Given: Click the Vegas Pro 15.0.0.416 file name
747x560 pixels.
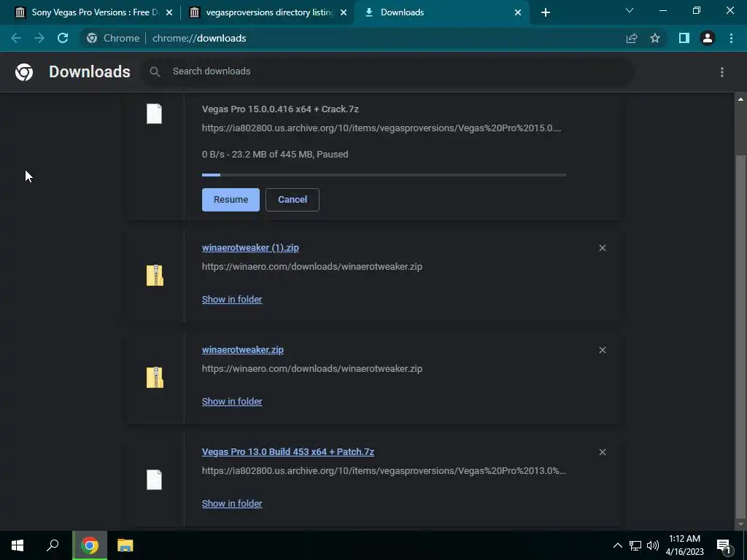Looking at the screenshot, I should (280, 109).
